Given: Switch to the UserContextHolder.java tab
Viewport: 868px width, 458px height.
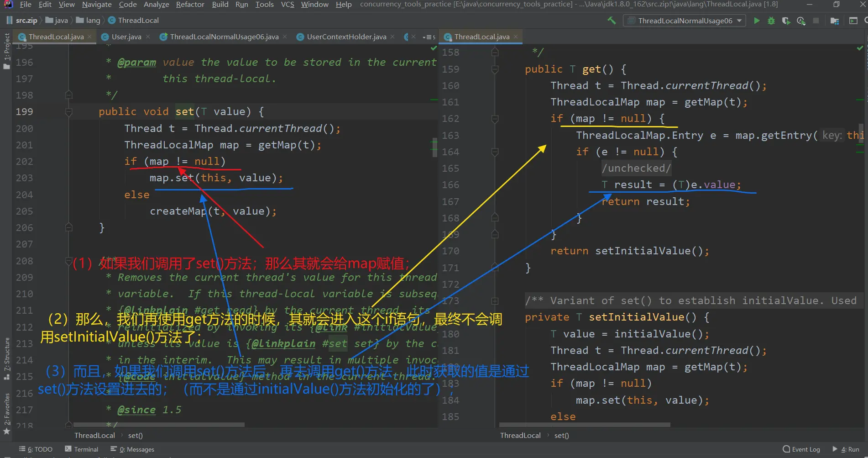Looking at the screenshot, I should (346, 37).
